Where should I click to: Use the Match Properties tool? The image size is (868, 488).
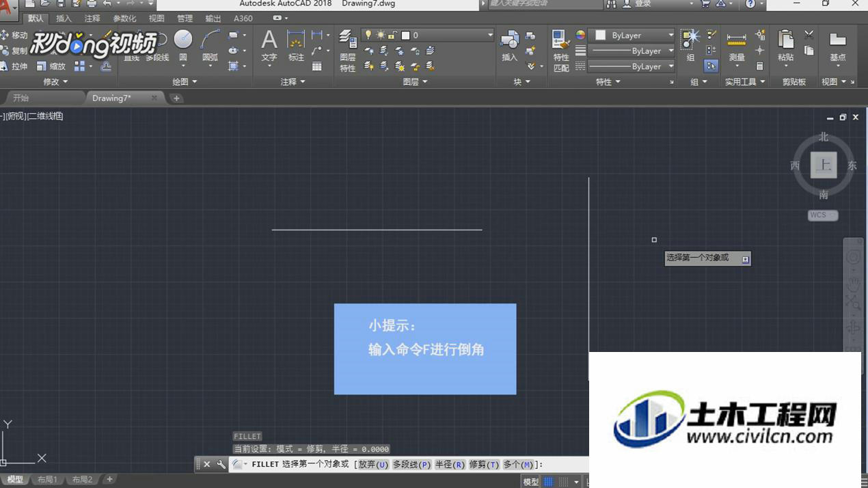pos(561,51)
